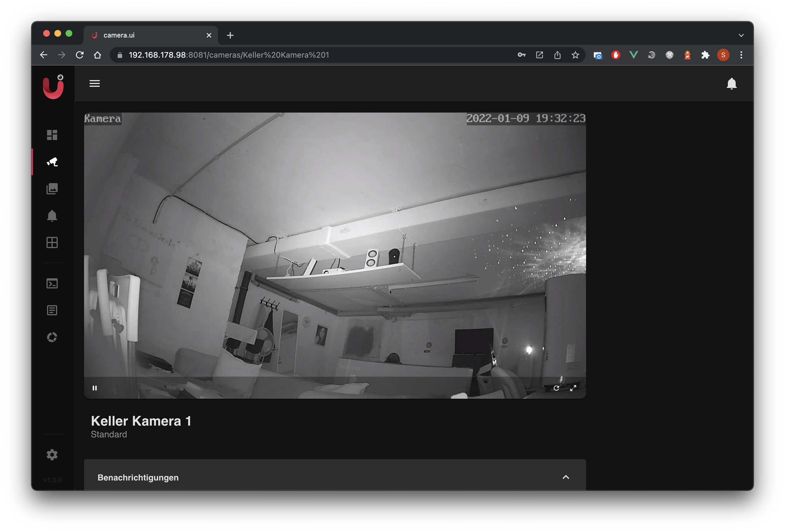Open the lighthouse extension icon

tap(688, 55)
